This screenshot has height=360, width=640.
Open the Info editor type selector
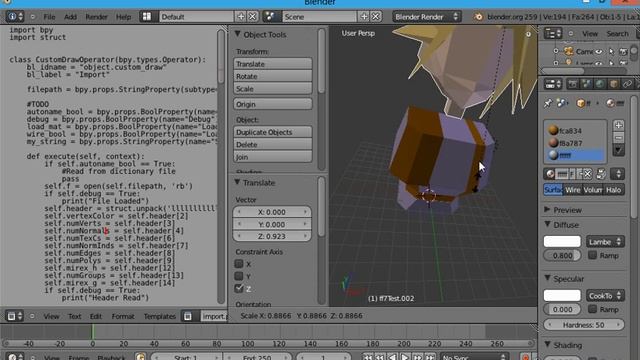[16, 17]
